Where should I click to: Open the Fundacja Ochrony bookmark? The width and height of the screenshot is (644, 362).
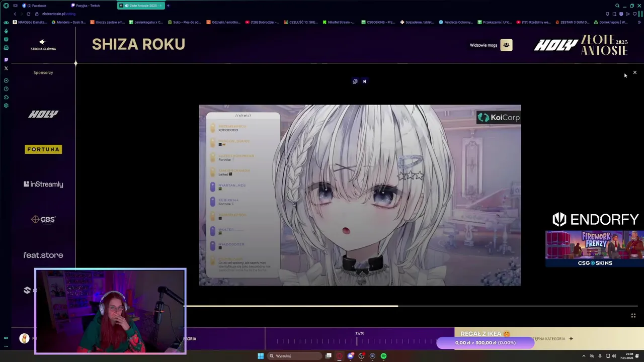click(x=455, y=22)
